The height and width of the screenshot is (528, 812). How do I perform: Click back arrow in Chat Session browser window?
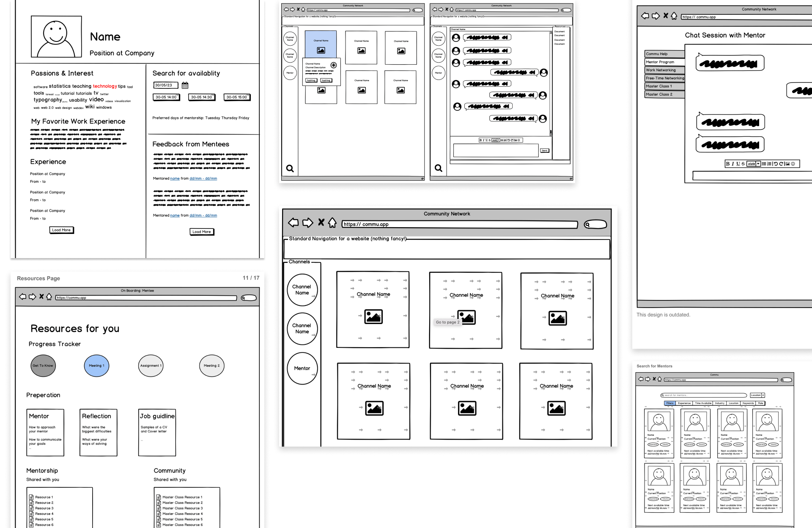tap(645, 16)
